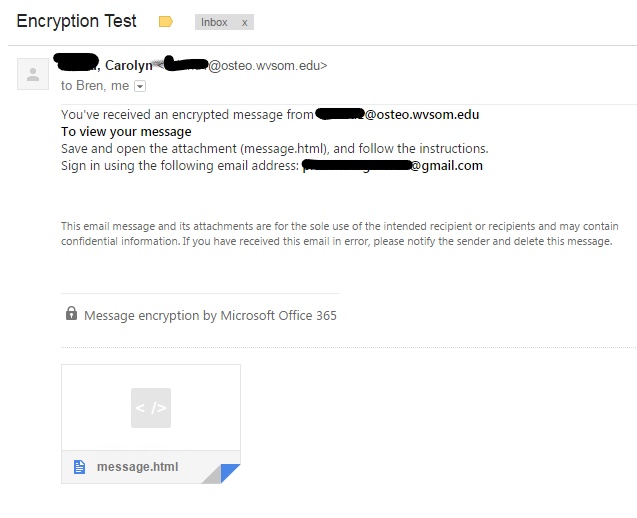This screenshot has height=518, width=637.
Task: Click the gray folded corner of attachment
Action: coord(213,476)
